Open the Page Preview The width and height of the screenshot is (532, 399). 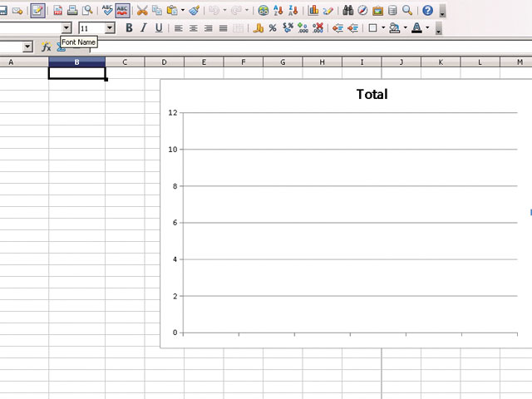pos(88,11)
